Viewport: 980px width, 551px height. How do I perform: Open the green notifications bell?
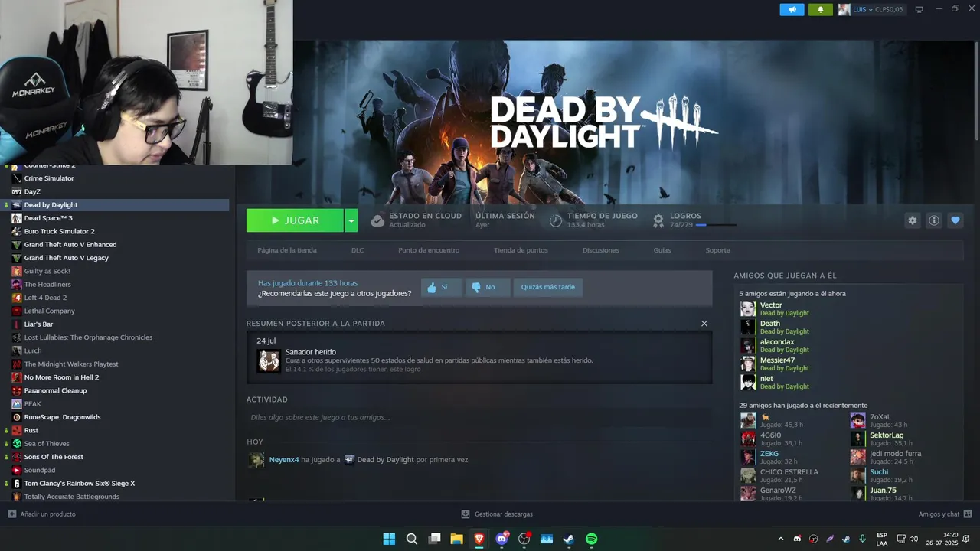(820, 9)
